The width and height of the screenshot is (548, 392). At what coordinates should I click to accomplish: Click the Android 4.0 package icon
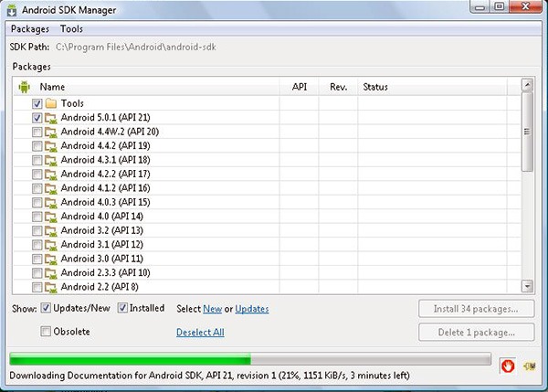tap(51, 217)
